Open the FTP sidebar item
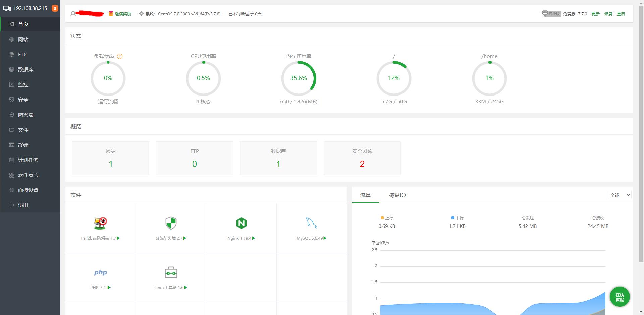This screenshot has height=315, width=644. tap(30, 54)
